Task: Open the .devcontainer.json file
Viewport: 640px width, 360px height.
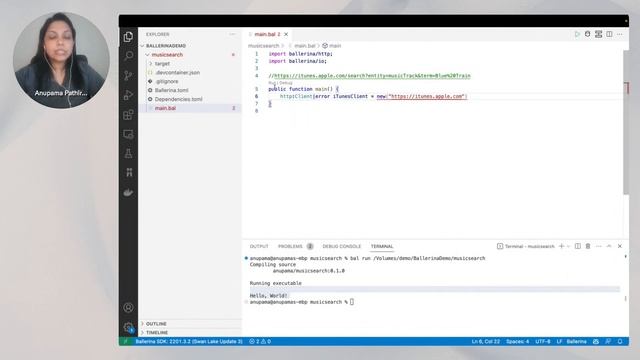Action: (177, 73)
